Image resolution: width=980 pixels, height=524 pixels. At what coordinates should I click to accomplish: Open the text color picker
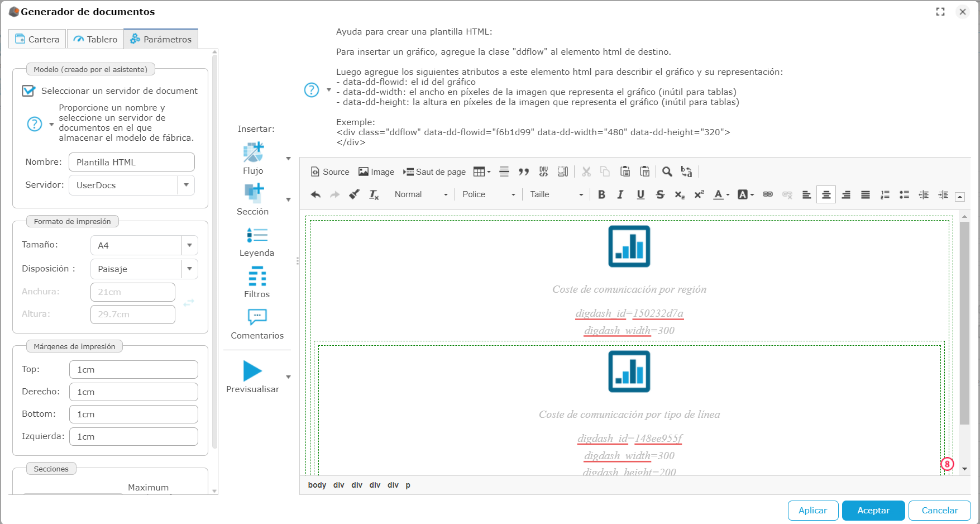click(721, 194)
